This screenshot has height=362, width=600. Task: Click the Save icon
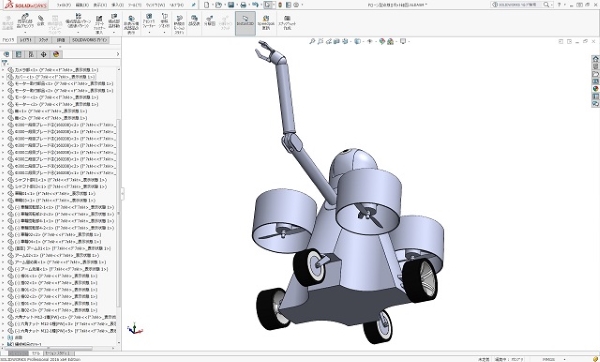point(231,5)
